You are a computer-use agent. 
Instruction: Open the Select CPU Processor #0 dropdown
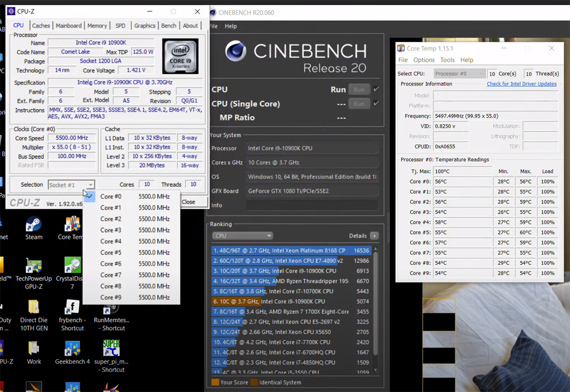tap(460, 74)
